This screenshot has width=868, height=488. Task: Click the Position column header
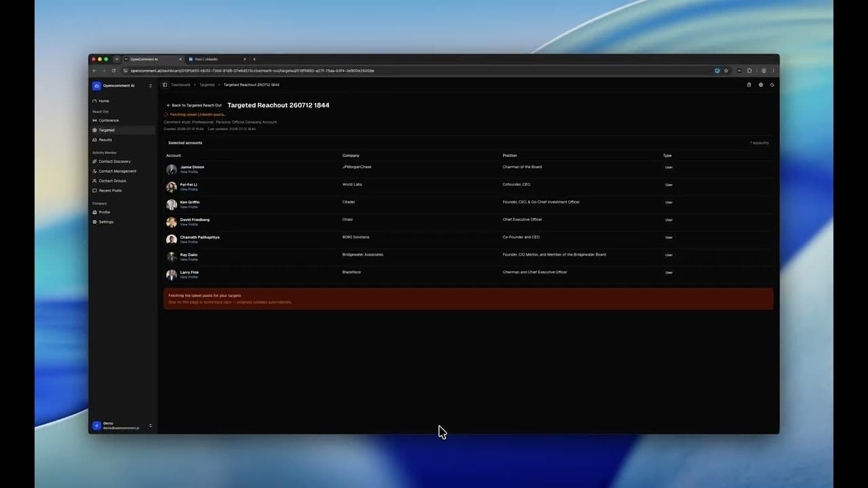510,156
